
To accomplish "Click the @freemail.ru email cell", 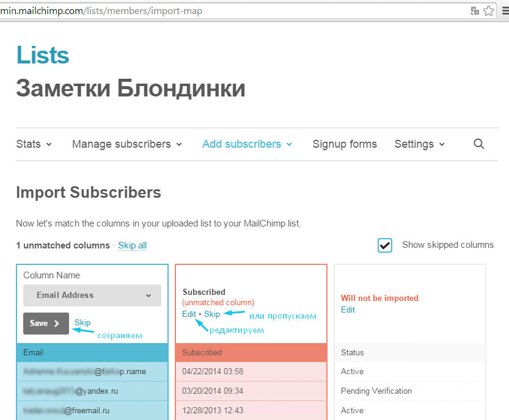I will tap(92, 410).
